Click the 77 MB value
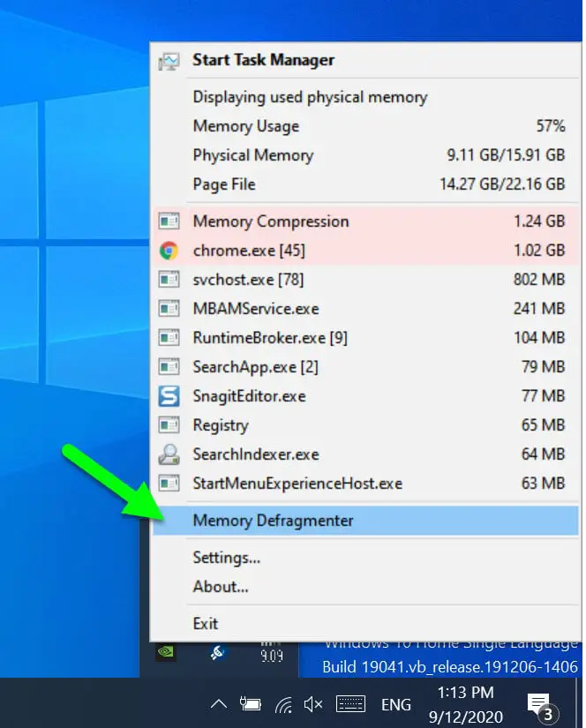This screenshot has height=728, width=586. [x=544, y=396]
